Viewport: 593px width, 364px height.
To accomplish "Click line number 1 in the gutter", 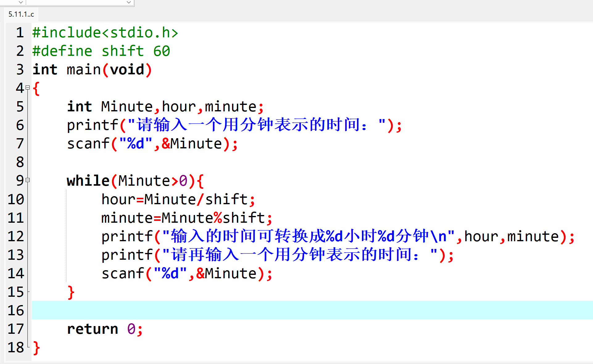I will pyautogui.click(x=20, y=33).
